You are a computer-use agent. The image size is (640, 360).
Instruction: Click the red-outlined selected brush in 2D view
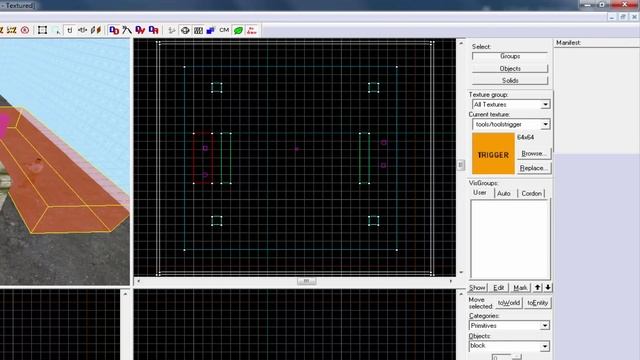click(203, 158)
